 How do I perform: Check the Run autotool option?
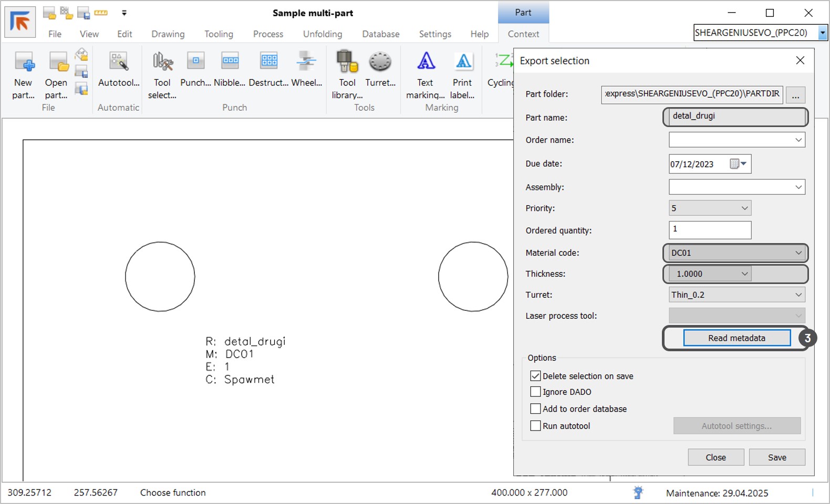pyautogui.click(x=535, y=426)
